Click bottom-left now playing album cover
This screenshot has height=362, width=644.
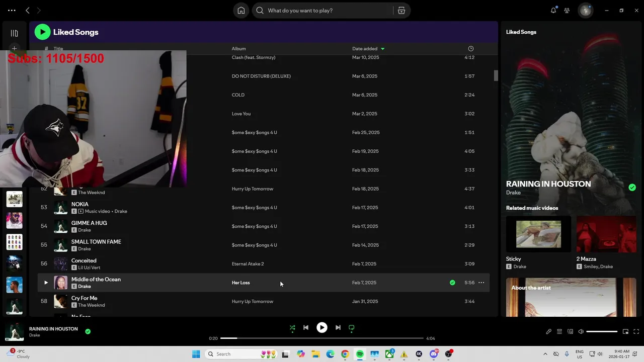coord(14,332)
